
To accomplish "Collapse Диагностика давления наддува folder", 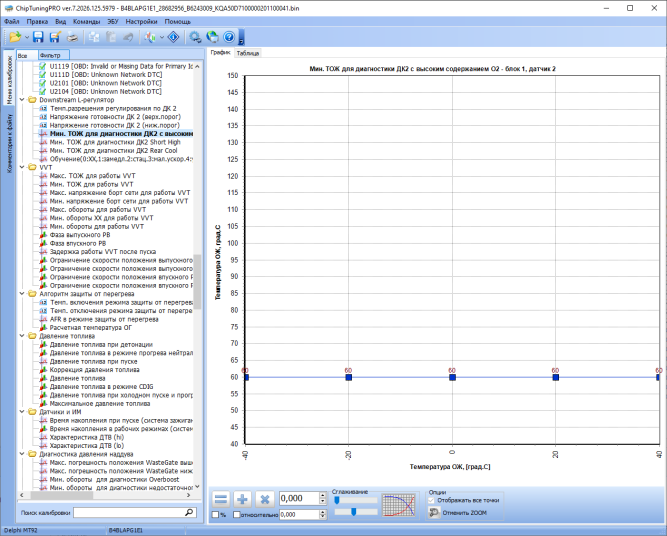I will (x=22, y=454).
